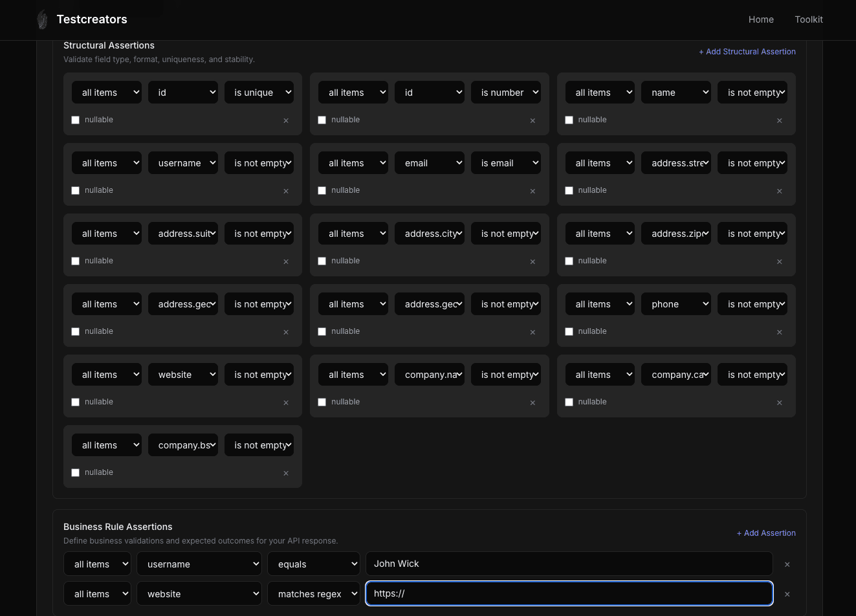Open the 'is unique' condition dropdown
The image size is (856, 616).
(x=259, y=93)
